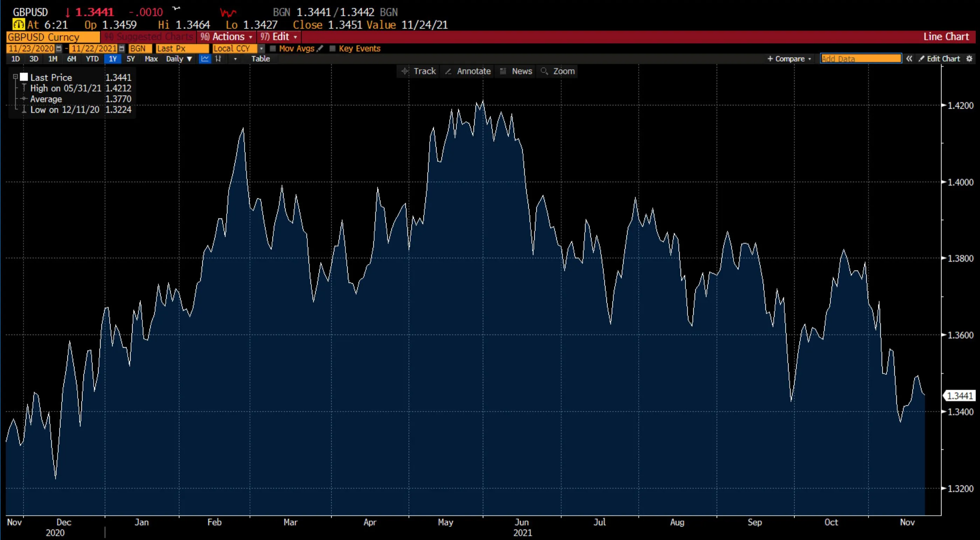The image size is (980, 540).
Task: Activate the Zoom magnifier tool
Action: point(557,71)
